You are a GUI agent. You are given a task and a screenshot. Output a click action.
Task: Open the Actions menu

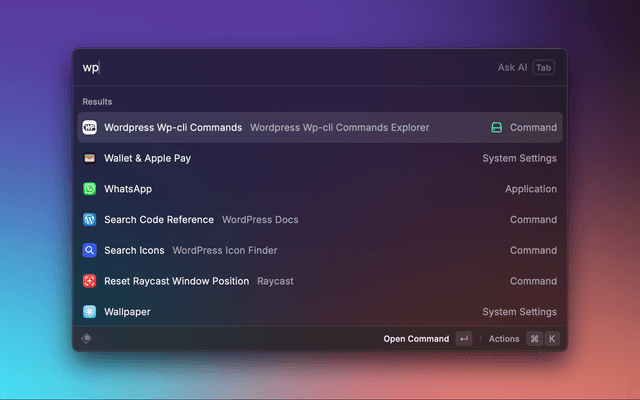[x=504, y=339]
